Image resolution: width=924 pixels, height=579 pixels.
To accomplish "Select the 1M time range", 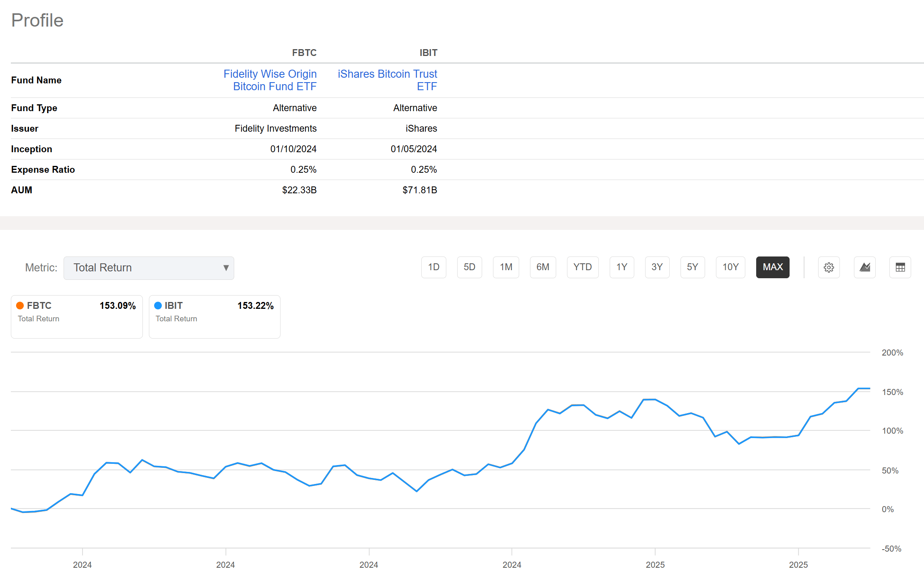I will [506, 267].
